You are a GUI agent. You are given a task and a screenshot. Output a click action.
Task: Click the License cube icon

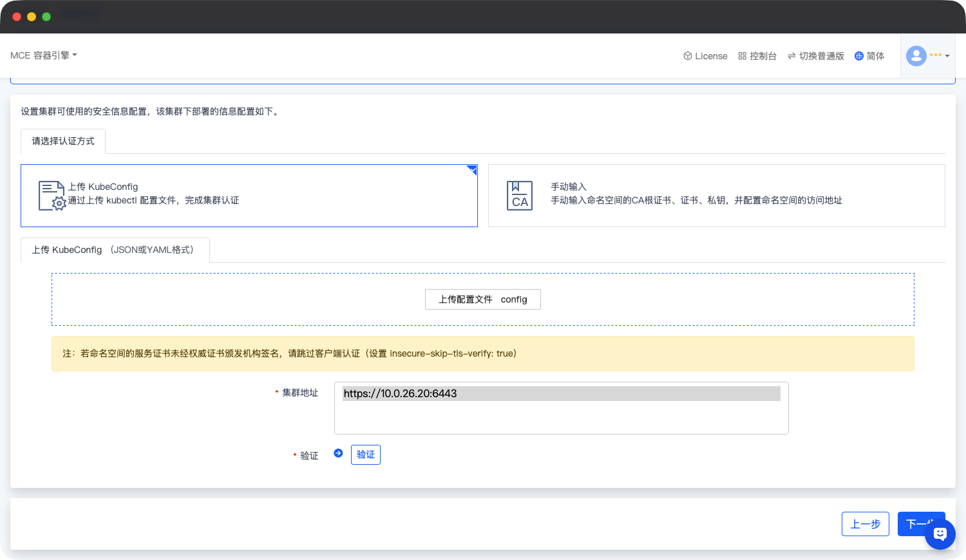[x=687, y=56]
